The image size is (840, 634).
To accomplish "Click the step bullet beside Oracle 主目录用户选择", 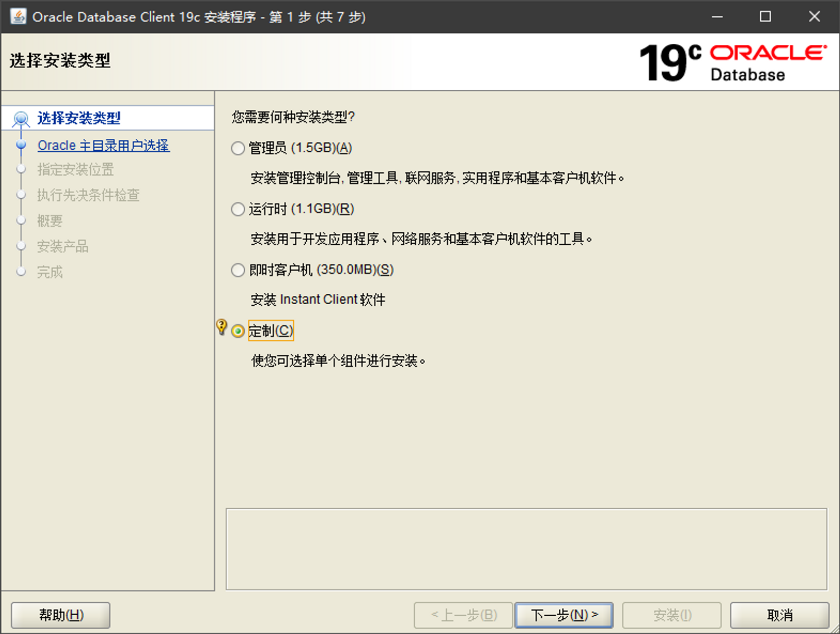I will click(21, 145).
